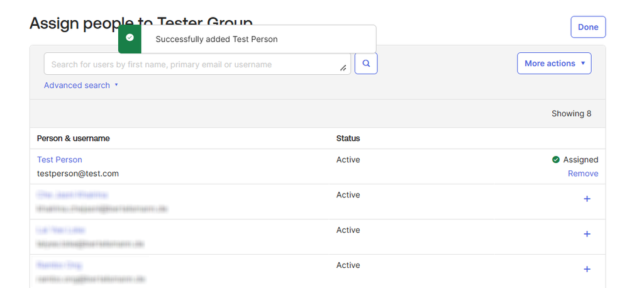
Task: Add the fourth listed person with plus icon
Action: [587, 269]
